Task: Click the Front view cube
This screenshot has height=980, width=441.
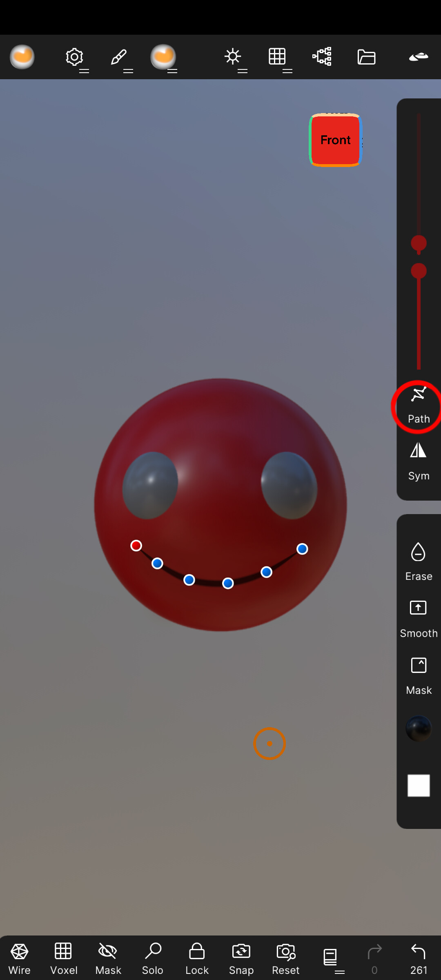Action: pyautogui.click(x=336, y=140)
